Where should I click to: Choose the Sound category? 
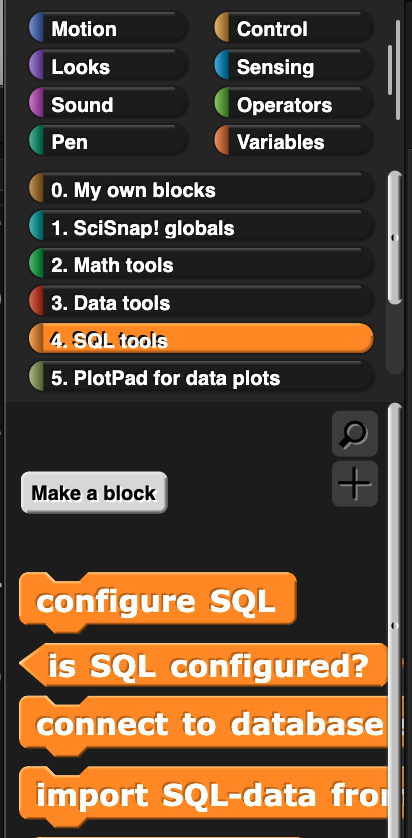(x=108, y=104)
